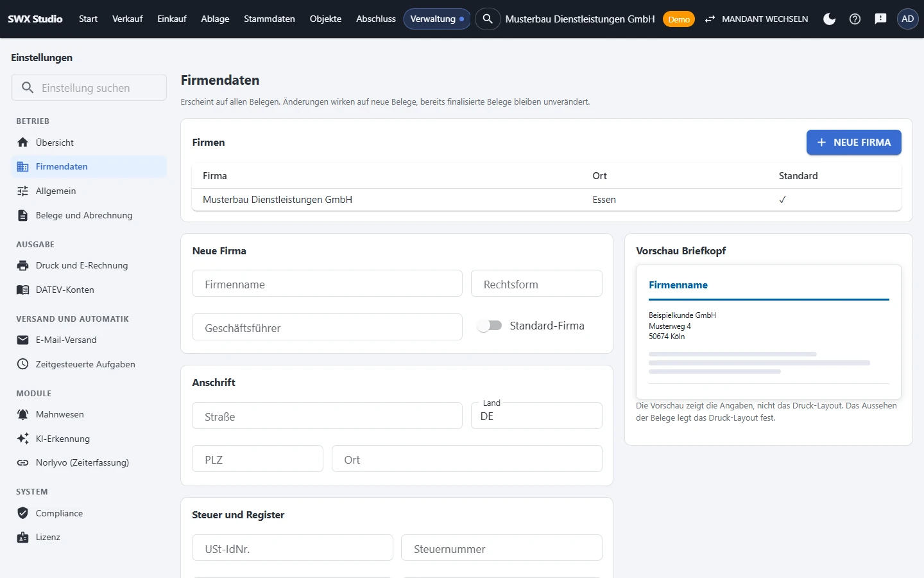Click into the Firmenname field
The image size is (924, 578).
(327, 283)
